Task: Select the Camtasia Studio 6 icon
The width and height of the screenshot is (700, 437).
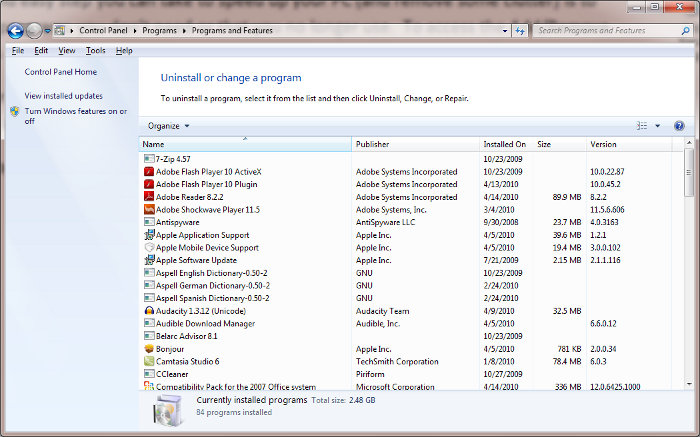Action: coord(149,361)
